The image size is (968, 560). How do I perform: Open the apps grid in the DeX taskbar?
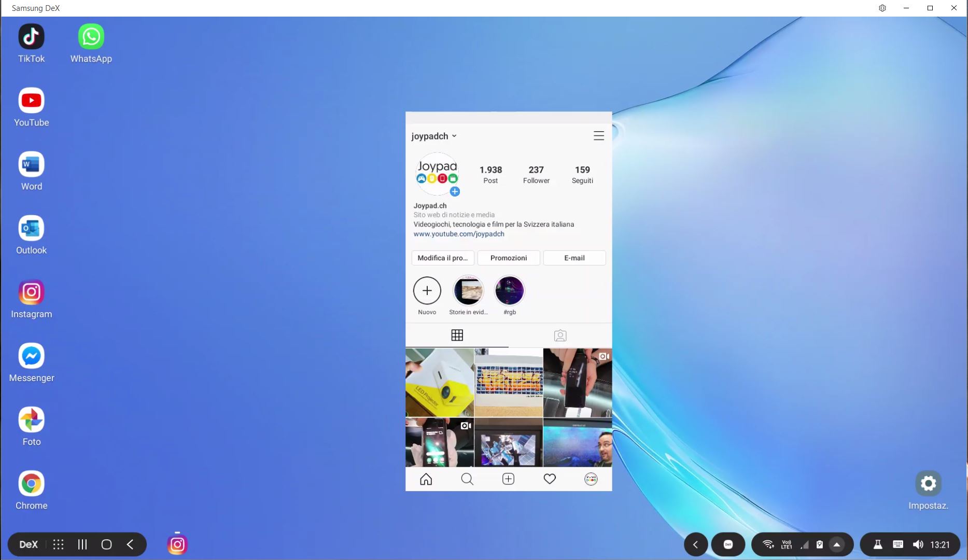59,544
